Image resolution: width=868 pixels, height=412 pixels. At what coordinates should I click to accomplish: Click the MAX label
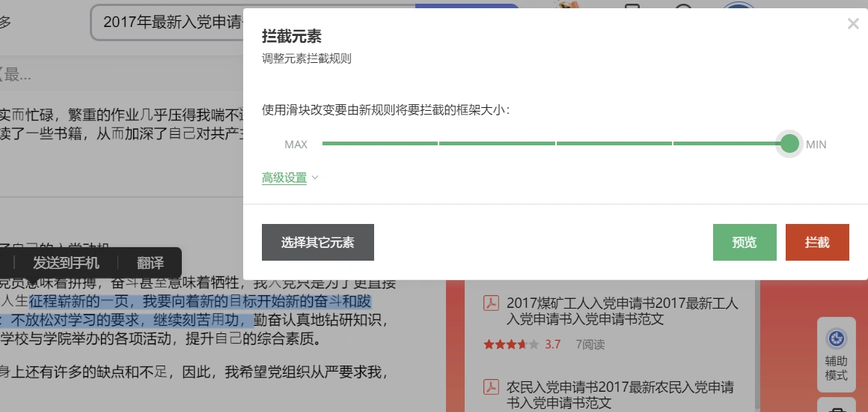[296, 145]
